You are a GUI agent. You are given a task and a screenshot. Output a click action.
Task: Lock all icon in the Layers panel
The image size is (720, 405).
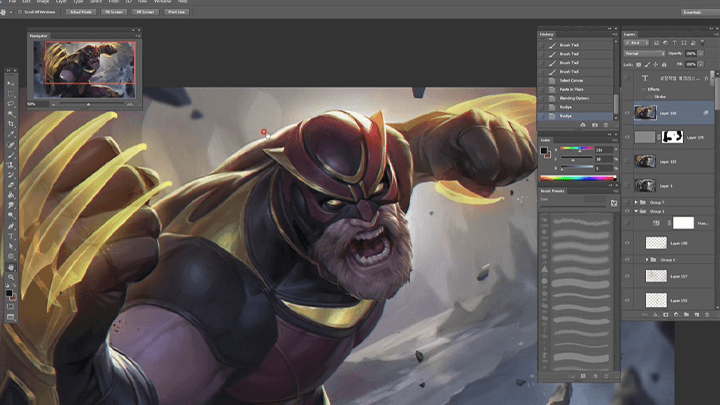coord(664,65)
